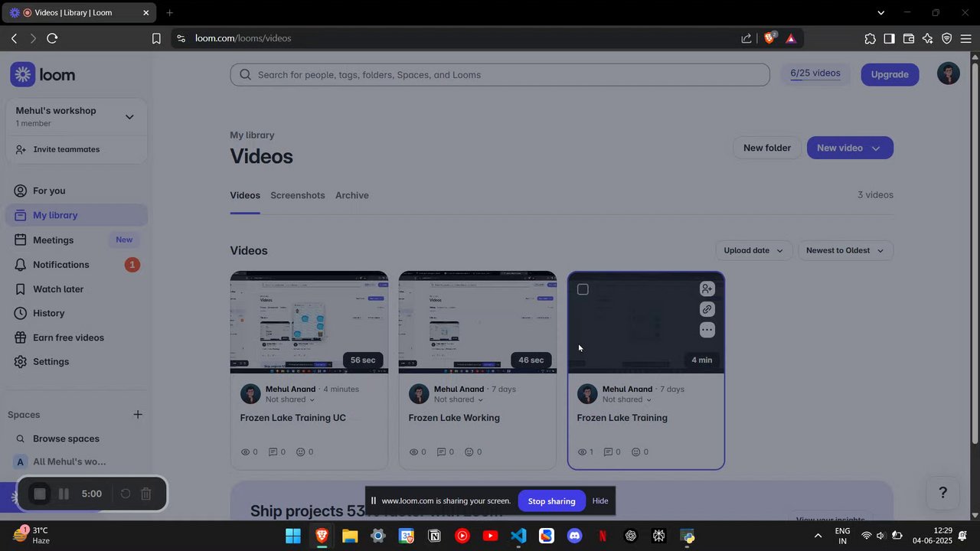The image size is (980, 551).
Task: Open Meetings in the sidebar
Action: [x=77, y=240]
